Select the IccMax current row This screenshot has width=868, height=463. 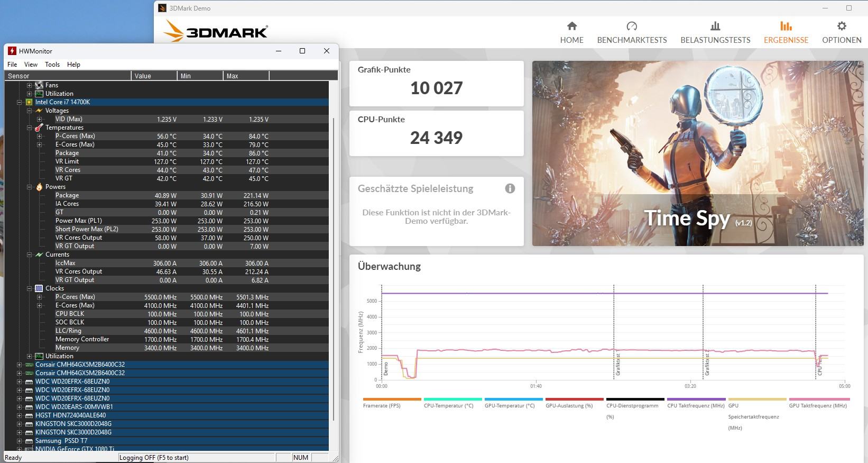tap(167, 263)
